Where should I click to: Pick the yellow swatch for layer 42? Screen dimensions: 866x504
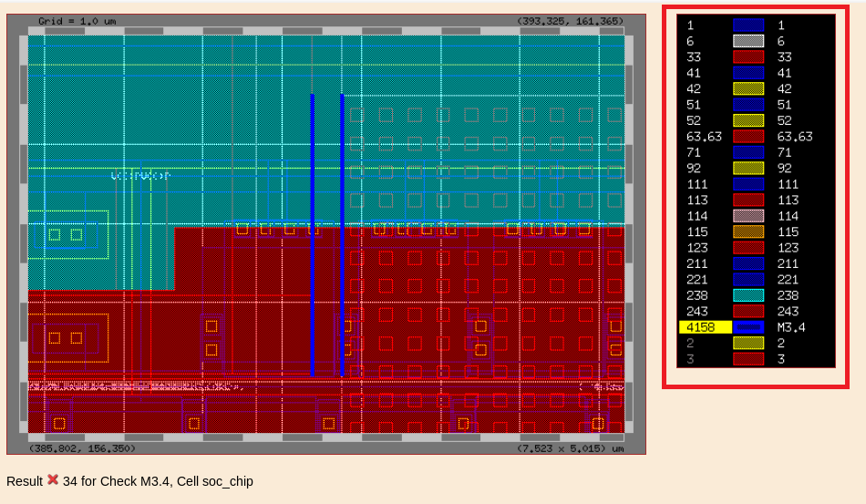pos(748,89)
